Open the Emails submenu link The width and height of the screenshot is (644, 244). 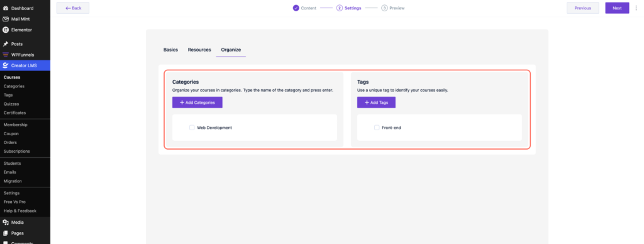[10, 172]
